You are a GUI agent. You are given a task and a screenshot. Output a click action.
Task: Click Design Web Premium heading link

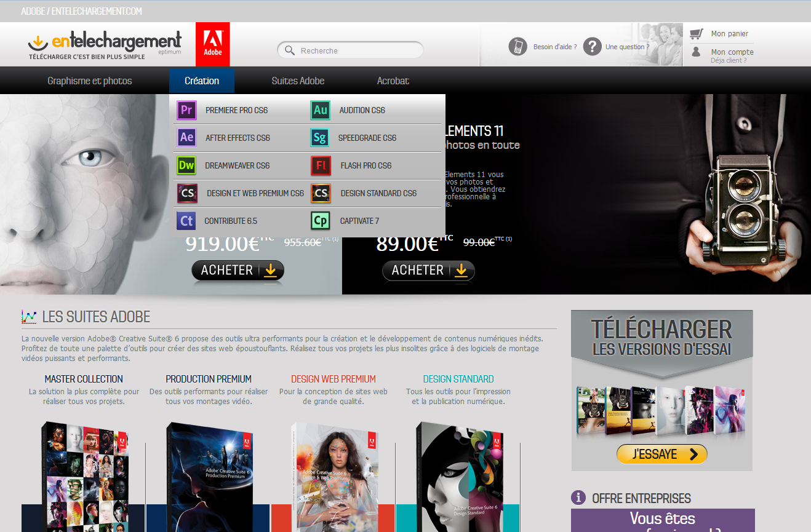(x=334, y=379)
